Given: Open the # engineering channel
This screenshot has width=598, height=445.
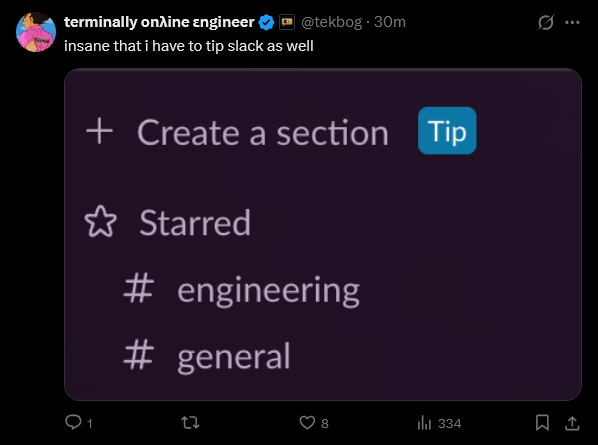Looking at the screenshot, I should point(242,291).
